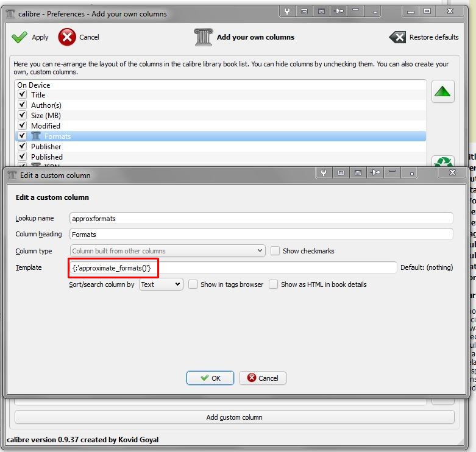Click the large column icon beside Add your own columns

[204, 37]
